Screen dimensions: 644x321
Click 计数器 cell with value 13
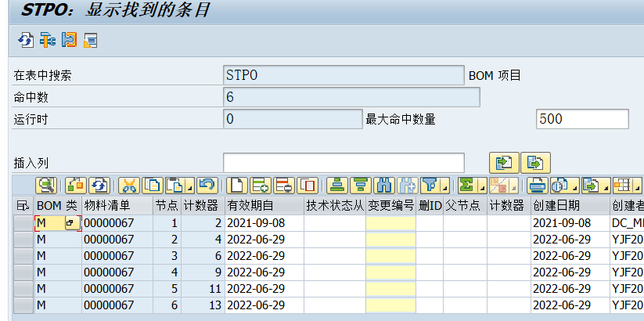point(203,305)
